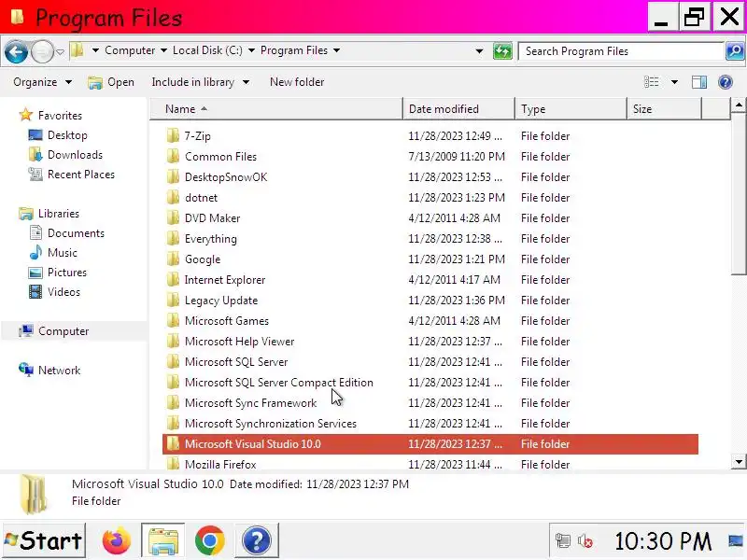Select Microsoft SQL Server Compact Edition folder
Viewport: 747px width, 560px height.
pos(270,382)
